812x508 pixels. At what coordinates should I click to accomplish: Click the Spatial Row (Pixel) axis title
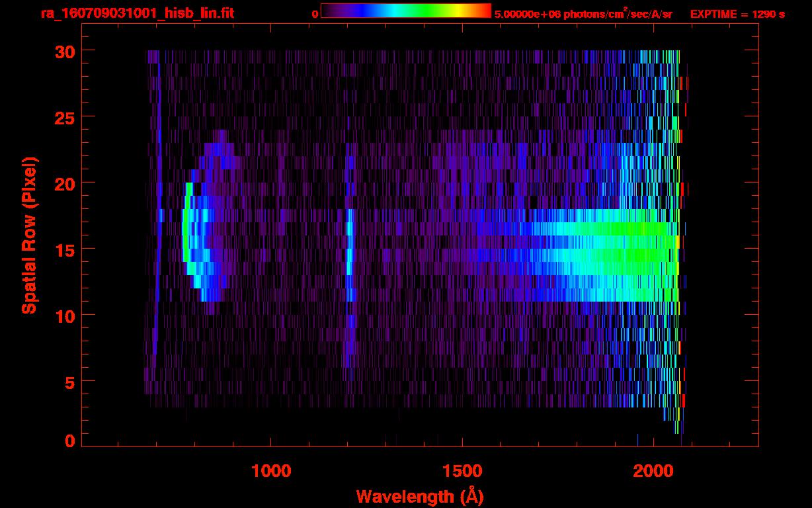[x=28, y=235]
